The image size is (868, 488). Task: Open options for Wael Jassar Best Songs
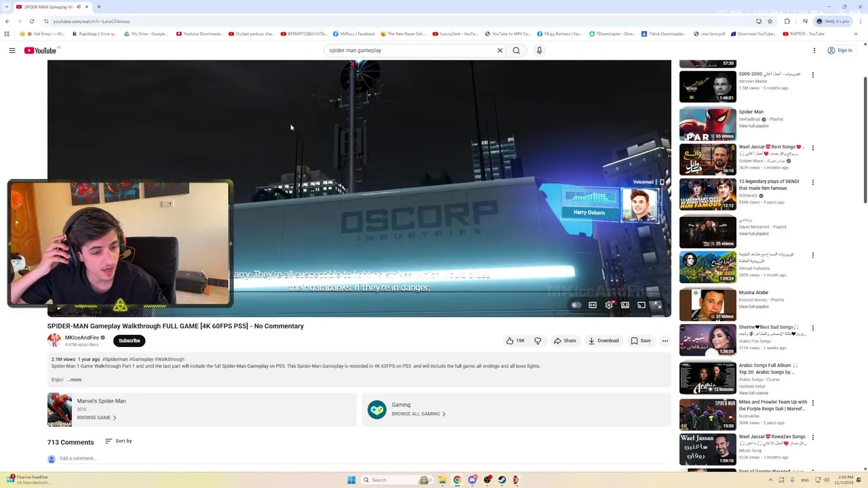[x=813, y=147]
